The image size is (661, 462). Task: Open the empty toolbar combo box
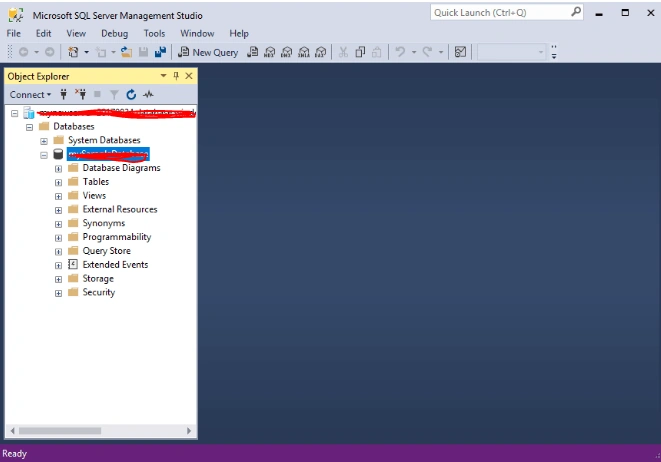[x=511, y=52]
